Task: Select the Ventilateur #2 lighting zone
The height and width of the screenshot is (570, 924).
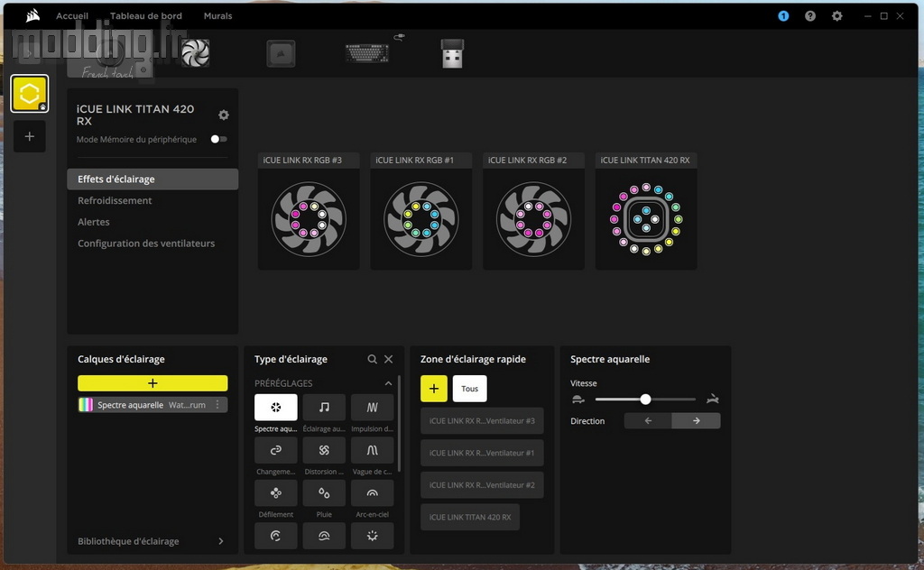Action: coord(482,485)
